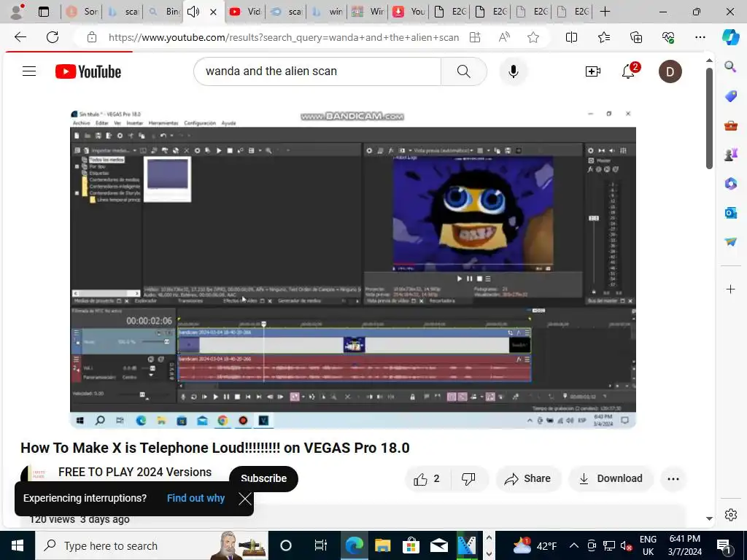Open sidebar settings gear
The width and height of the screenshot is (747, 560).
(730, 515)
